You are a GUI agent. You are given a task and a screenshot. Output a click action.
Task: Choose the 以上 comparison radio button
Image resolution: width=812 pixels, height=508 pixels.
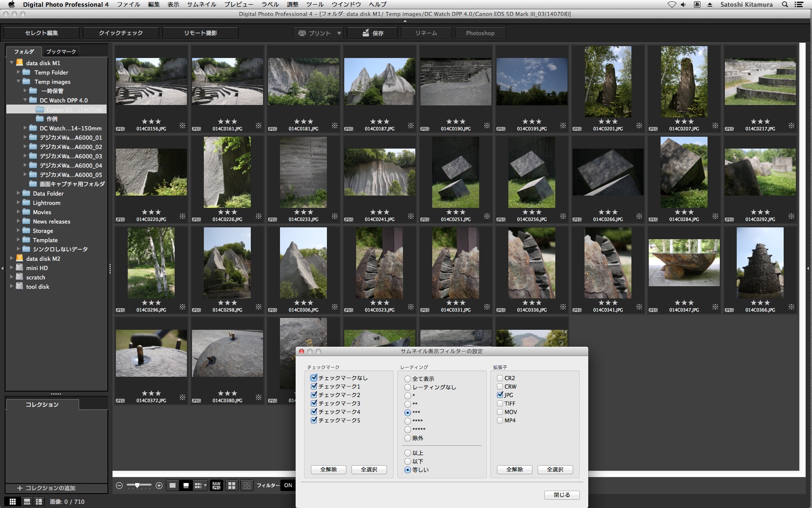408,453
